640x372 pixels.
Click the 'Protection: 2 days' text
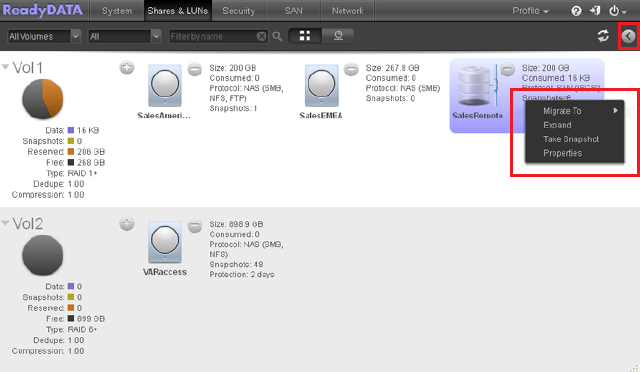[x=242, y=274]
